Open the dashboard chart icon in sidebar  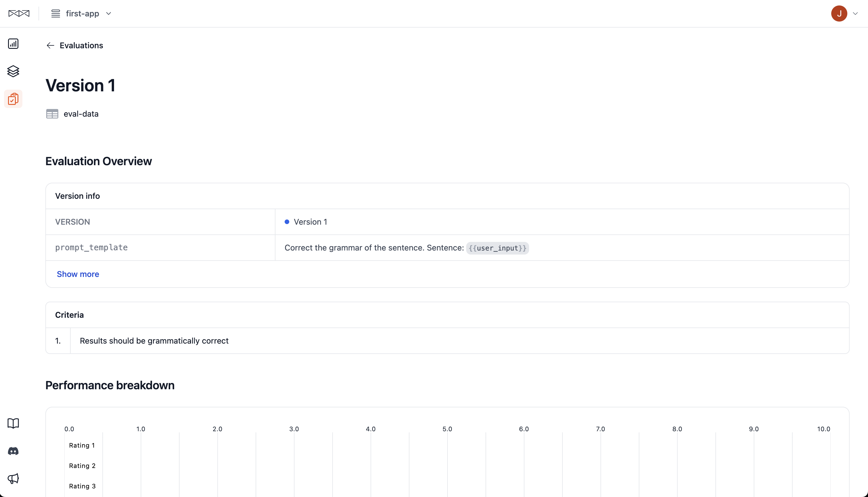click(x=13, y=44)
